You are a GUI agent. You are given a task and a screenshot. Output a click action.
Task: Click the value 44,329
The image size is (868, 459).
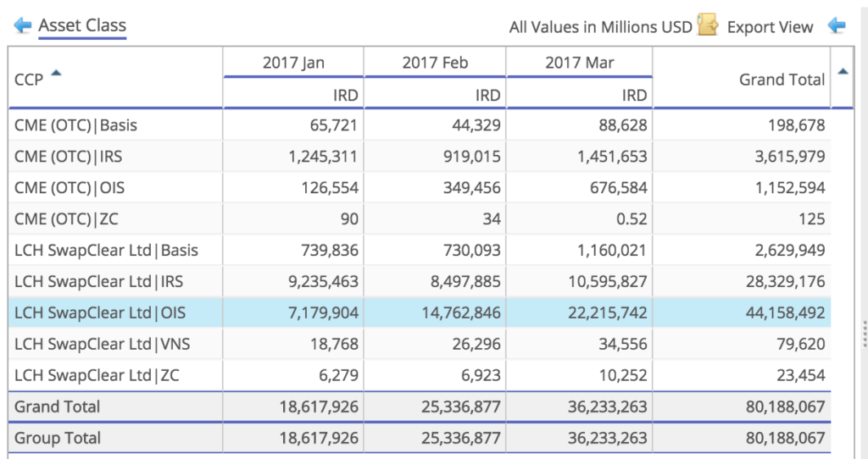coord(476,125)
